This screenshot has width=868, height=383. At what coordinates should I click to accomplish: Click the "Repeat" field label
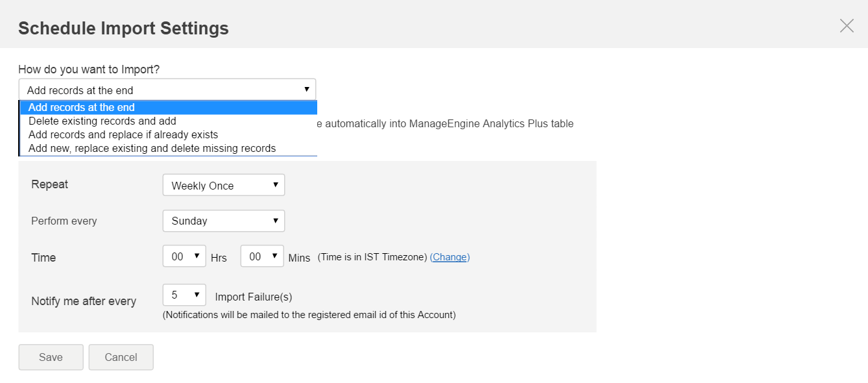click(49, 184)
